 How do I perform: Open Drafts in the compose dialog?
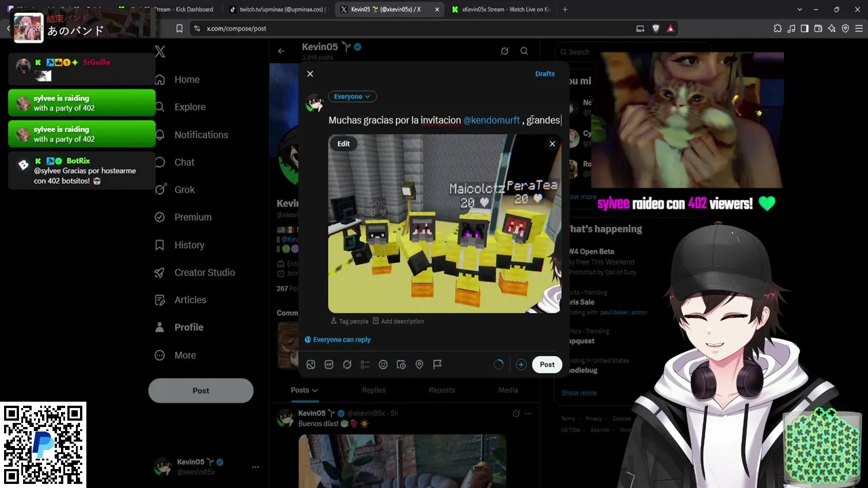coord(545,74)
